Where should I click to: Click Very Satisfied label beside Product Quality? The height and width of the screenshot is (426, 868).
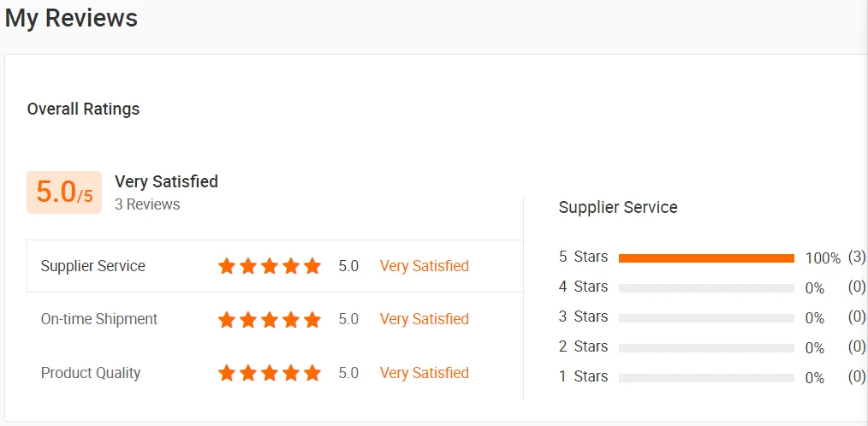click(x=425, y=373)
